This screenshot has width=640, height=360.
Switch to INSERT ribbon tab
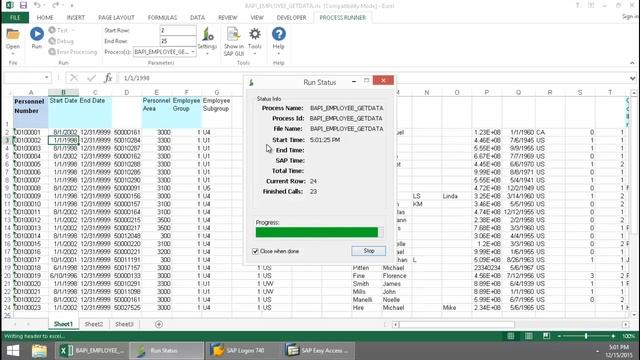tap(76, 18)
